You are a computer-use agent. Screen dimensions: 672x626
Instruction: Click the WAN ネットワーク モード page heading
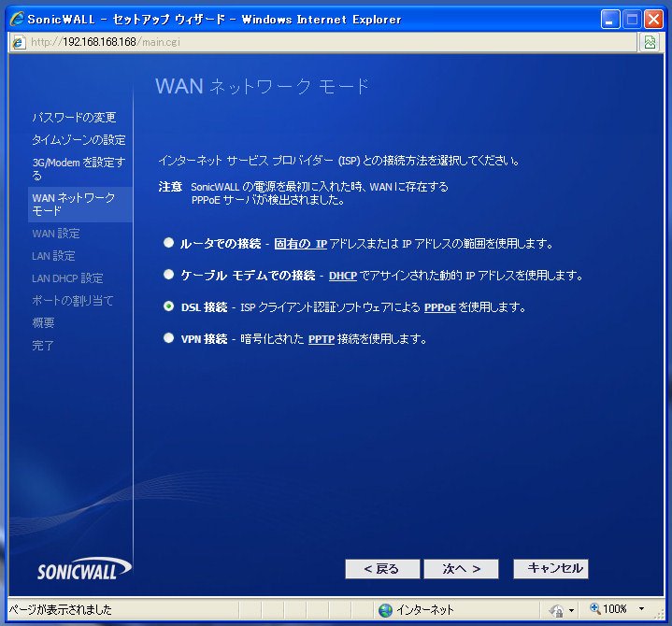click(263, 86)
